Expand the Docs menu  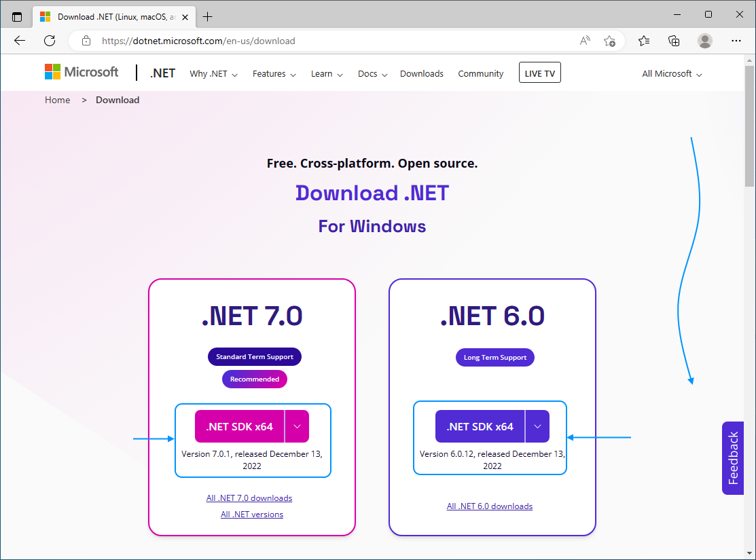[373, 74]
